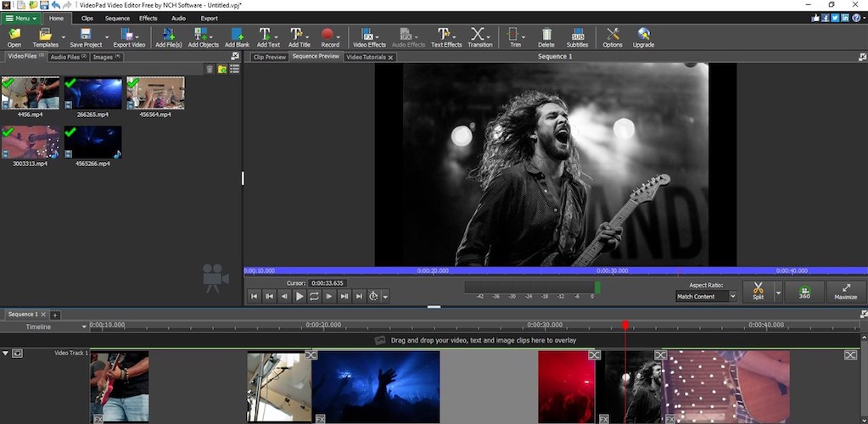
Task: Switch to the Clip Preview tab
Action: (270, 57)
